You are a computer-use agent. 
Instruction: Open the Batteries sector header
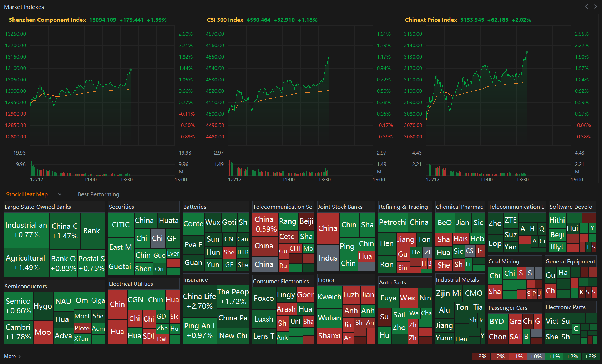click(216, 207)
